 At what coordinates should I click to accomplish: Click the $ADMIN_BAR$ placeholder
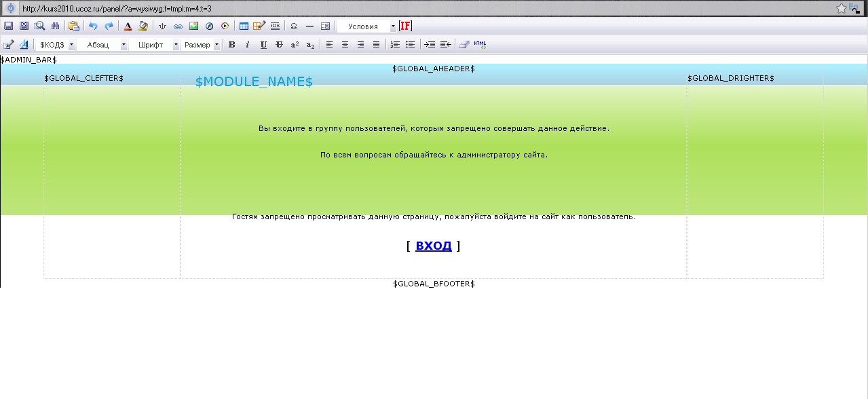(x=29, y=60)
